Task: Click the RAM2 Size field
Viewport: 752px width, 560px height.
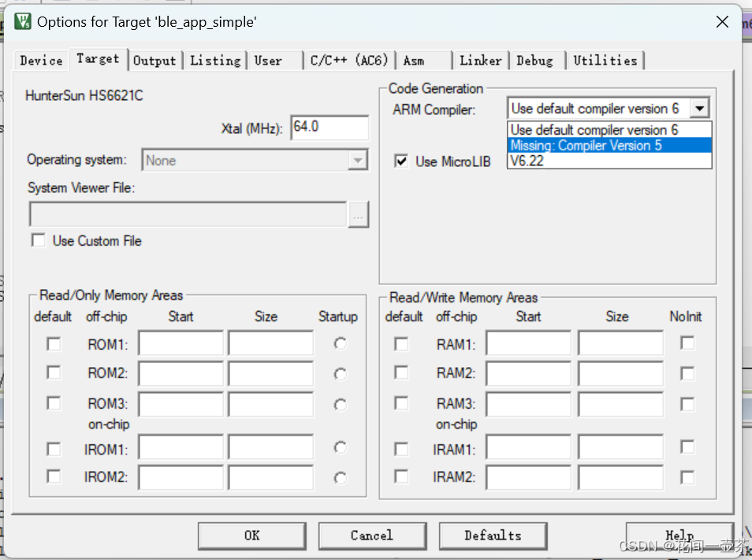Action: [620, 373]
